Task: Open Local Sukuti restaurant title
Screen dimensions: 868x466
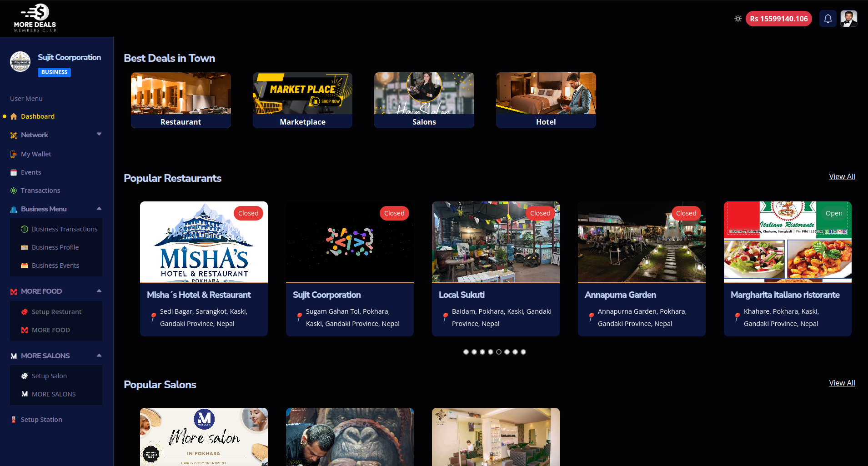Action: click(x=462, y=295)
